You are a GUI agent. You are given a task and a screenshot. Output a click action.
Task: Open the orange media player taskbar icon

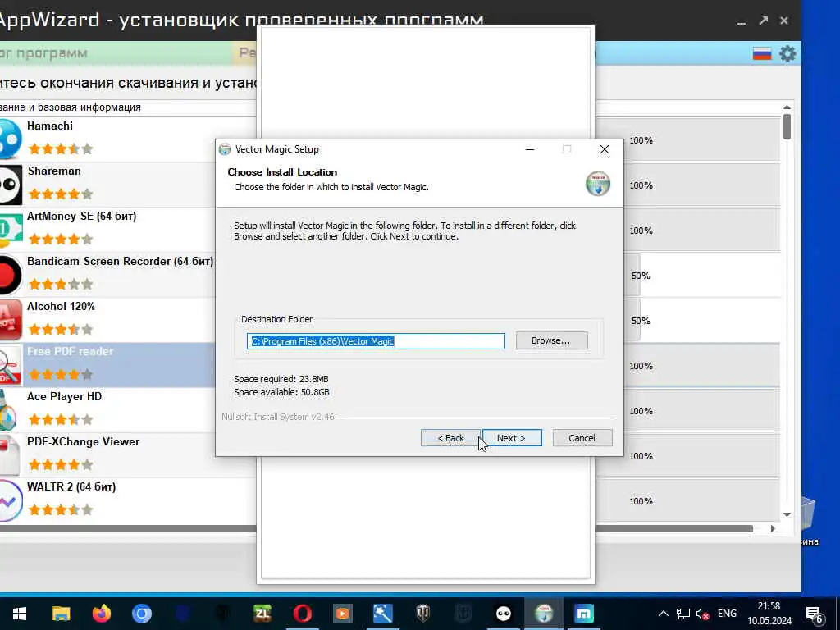pos(343,614)
